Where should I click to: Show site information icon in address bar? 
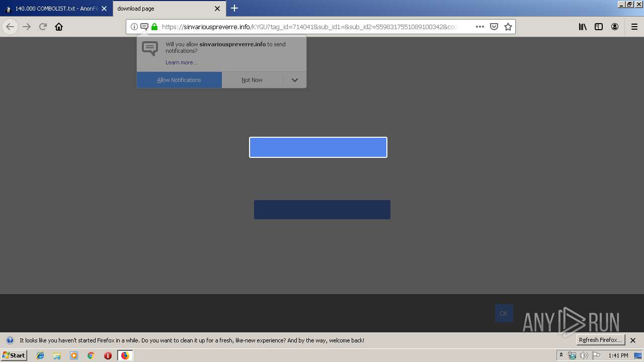point(134,27)
